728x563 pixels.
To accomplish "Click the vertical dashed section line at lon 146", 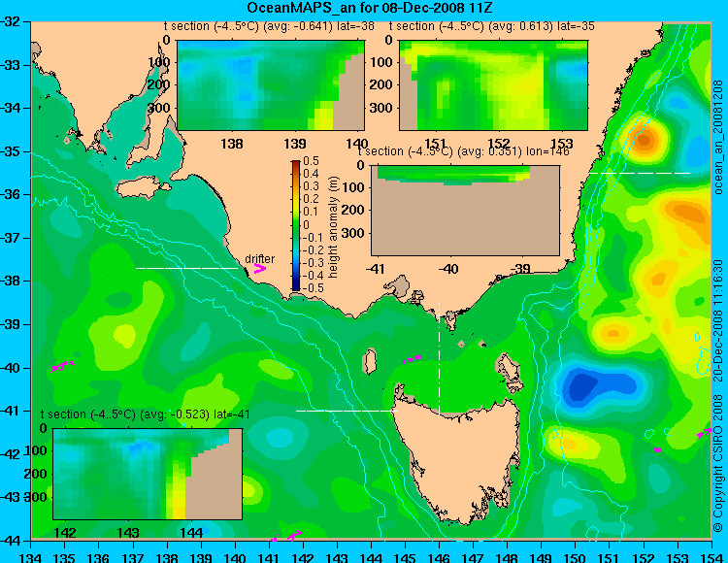I will 439,358.
